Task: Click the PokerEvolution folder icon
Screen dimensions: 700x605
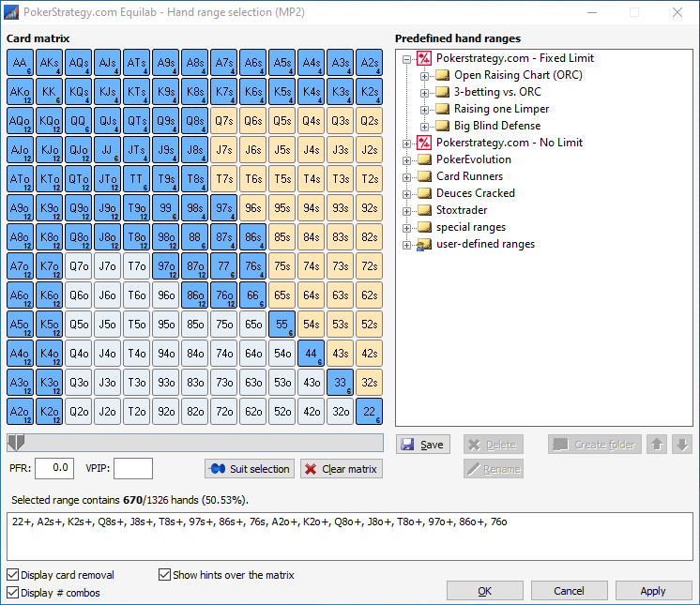Action: 424,159
